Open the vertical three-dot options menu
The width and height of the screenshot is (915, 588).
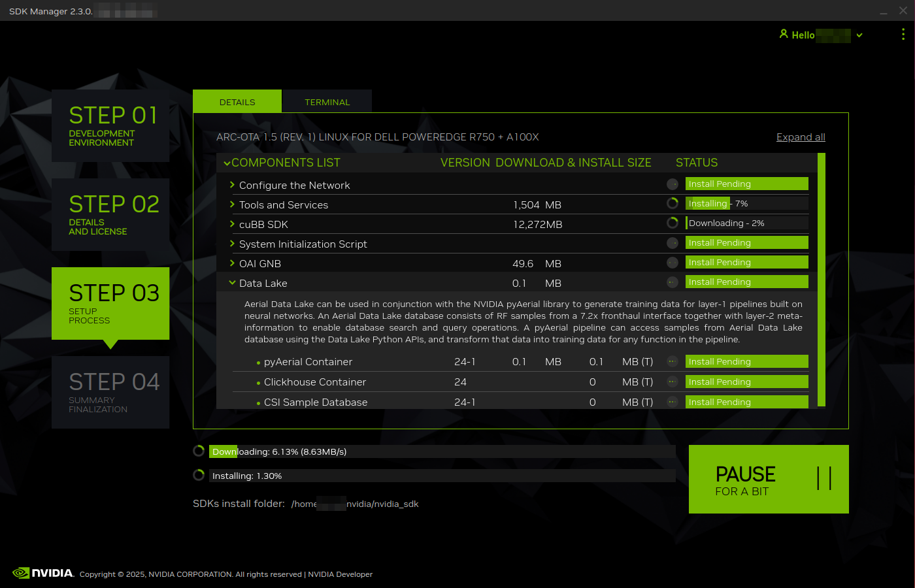(903, 34)
